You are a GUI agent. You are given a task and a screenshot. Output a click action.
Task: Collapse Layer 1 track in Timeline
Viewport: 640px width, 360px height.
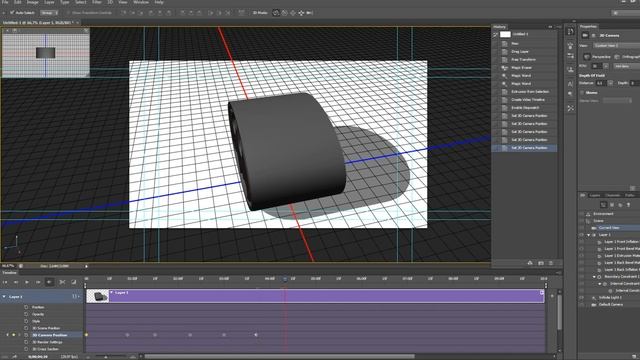[4, 297]
